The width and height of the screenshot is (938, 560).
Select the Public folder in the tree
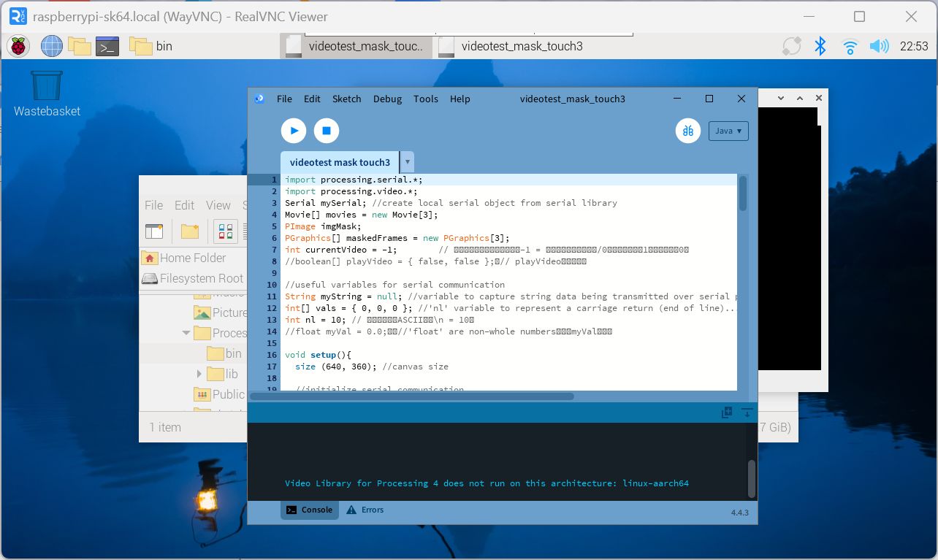(220, 394)
